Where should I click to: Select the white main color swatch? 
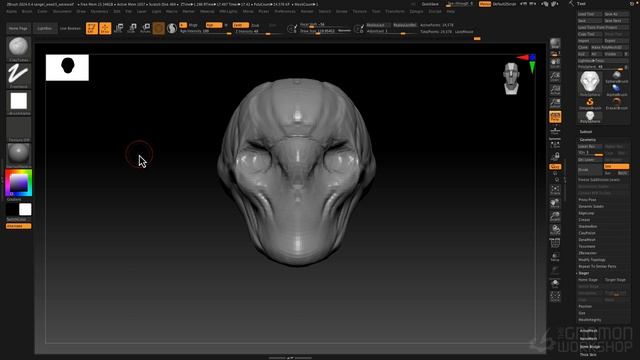(x=25, y=209)
